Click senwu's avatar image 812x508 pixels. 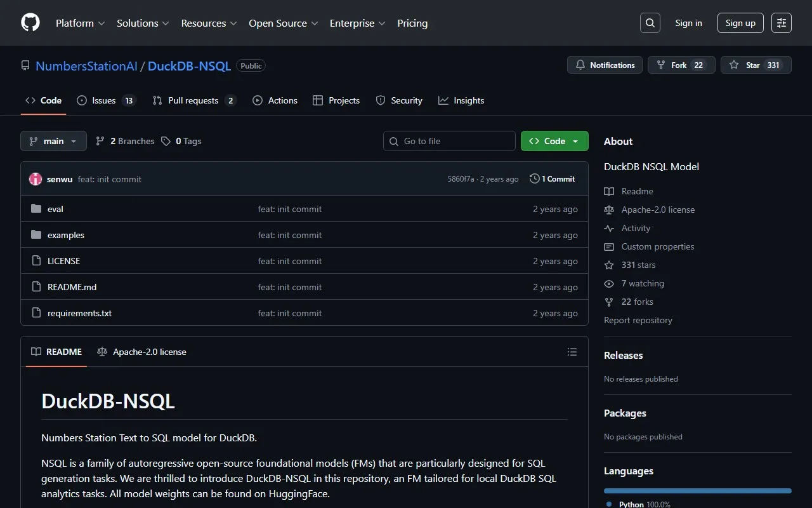(x=36, y=179)
